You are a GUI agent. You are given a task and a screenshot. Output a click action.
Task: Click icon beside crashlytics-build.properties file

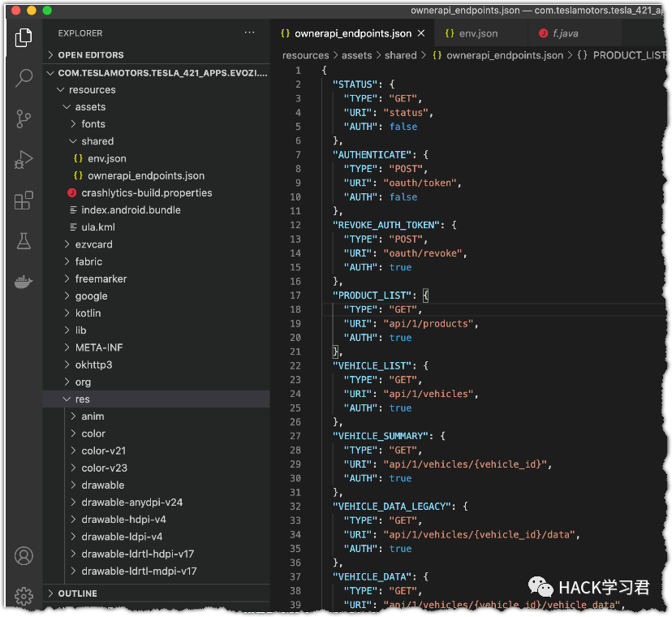(x=71, y=192)
